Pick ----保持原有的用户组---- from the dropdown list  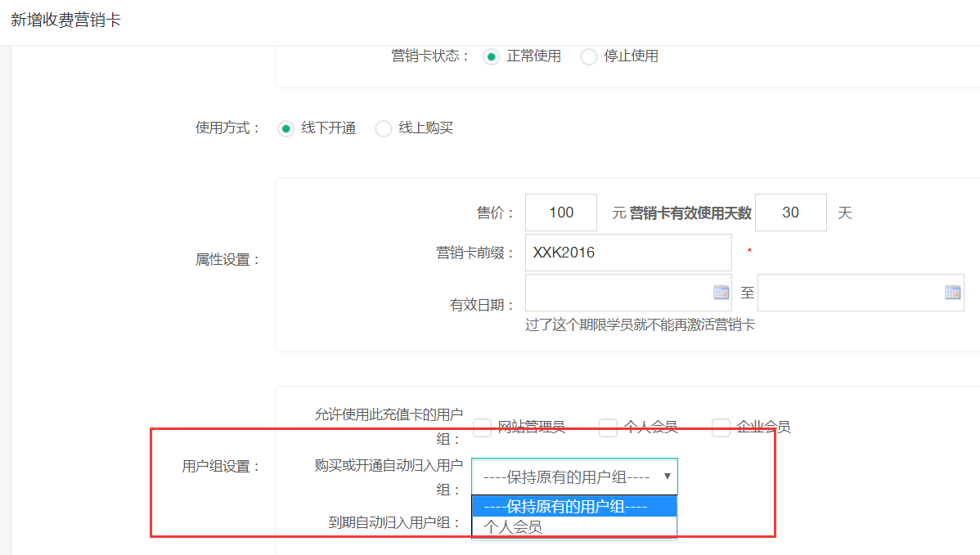[574, 507]
